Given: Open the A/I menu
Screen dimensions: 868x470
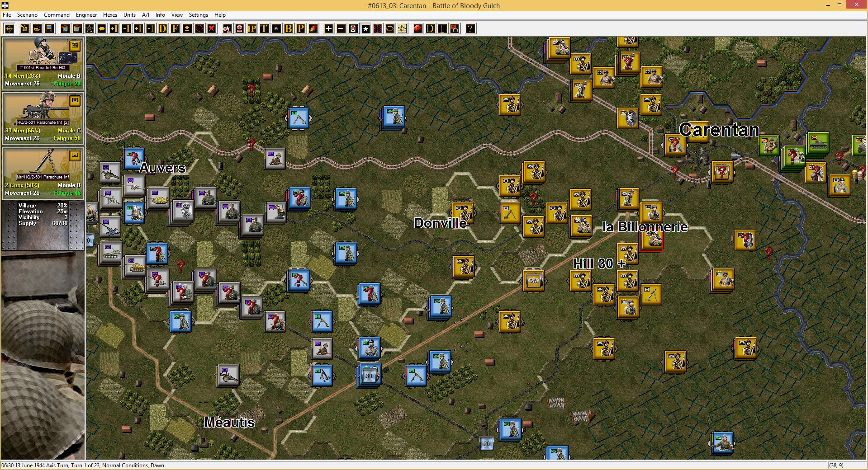Looking at the screenshot, I should 146,15.
